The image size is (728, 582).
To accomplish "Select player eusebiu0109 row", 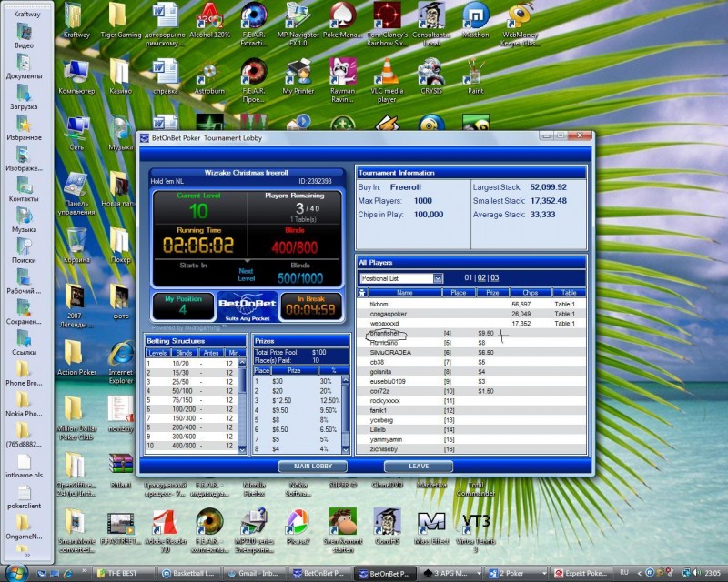I will click(471, 381).
